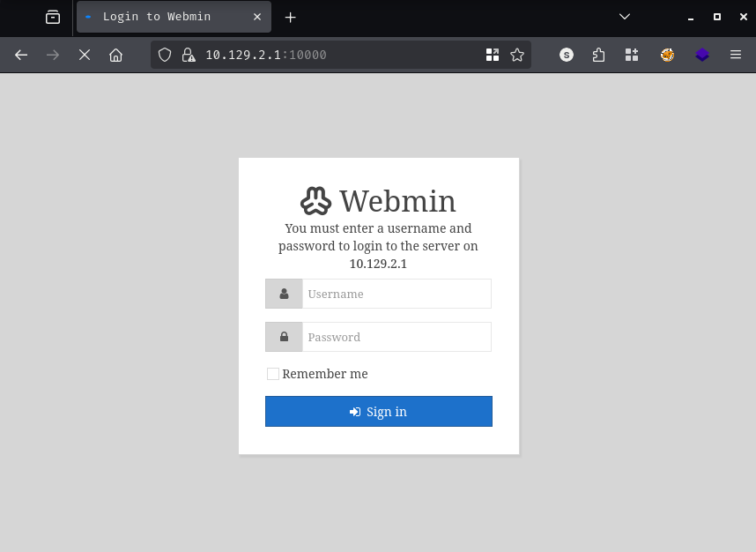Open the QR code grid icon in address bar
The width and height of the screenshot is (756, 552).
click(x=493, y=55)
